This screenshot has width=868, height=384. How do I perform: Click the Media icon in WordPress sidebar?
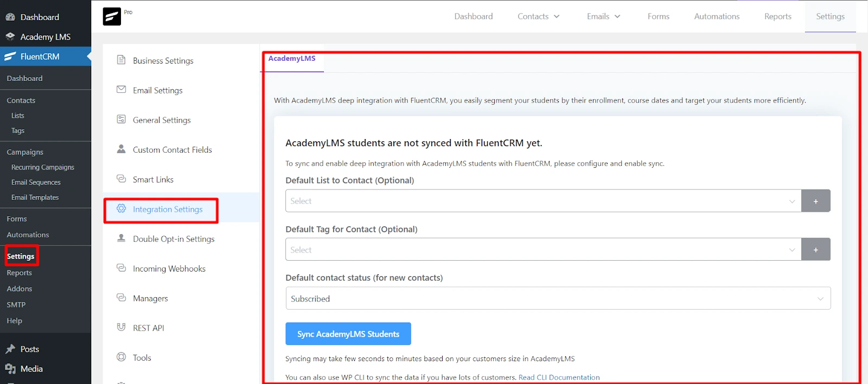pos(10,369)
